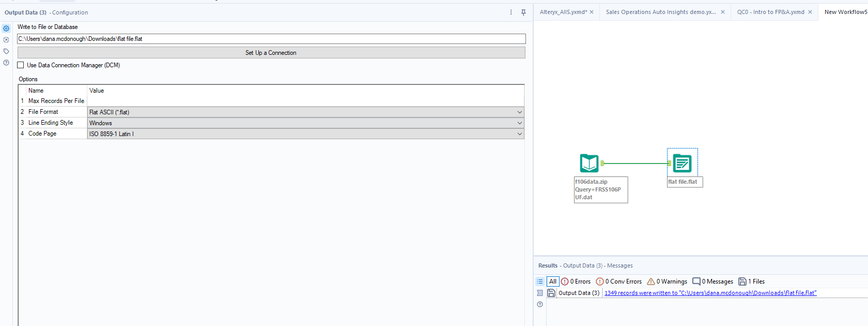Click the metadata icon in results strip

click(540, 293)
